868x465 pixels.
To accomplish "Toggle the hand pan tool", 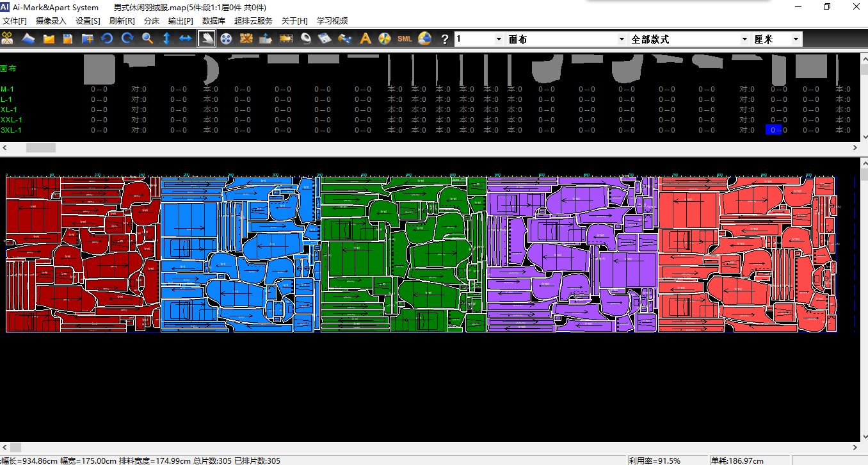I will pos(206,39).
